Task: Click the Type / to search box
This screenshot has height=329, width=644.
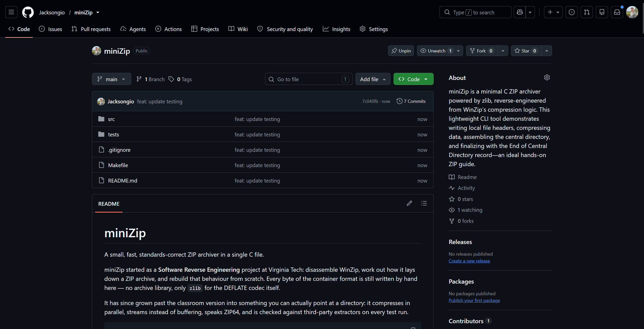Action: 475,12
